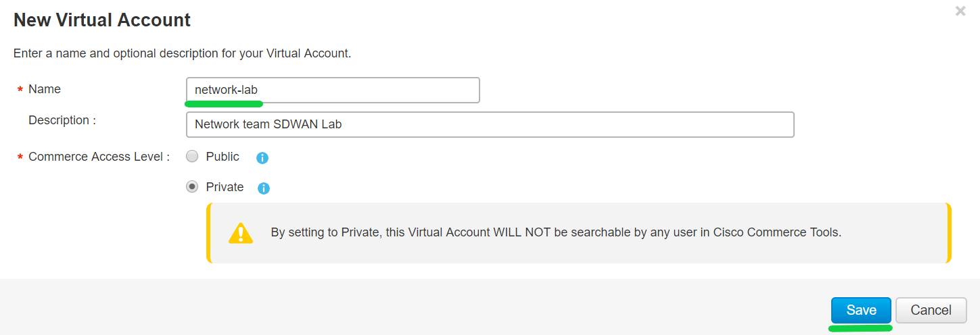Click the info icon beside Public
The image size is (980, 335).
pyautogui.click(x=262, y=158)
